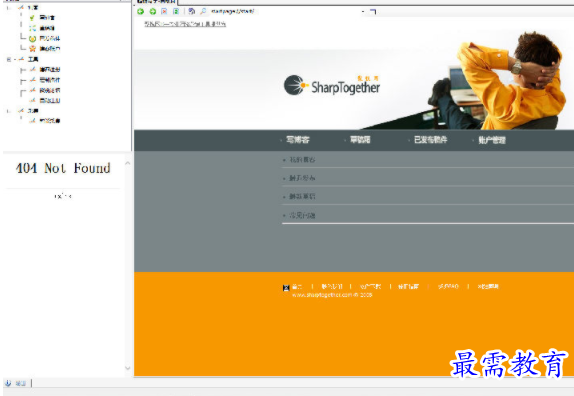The image size is (574, 396).
Task: Select the 工具 tree node label
Action: pyautogui.click(x=33, y=59)
